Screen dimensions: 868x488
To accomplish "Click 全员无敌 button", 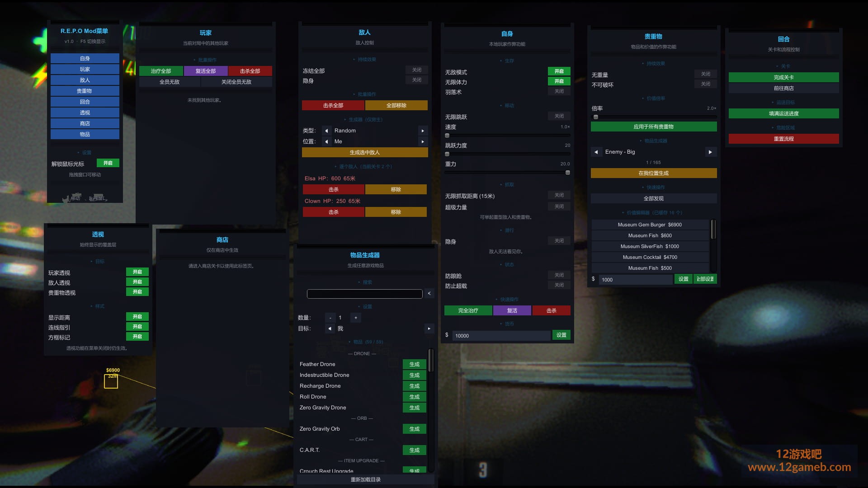I will (x=170, y=82).
